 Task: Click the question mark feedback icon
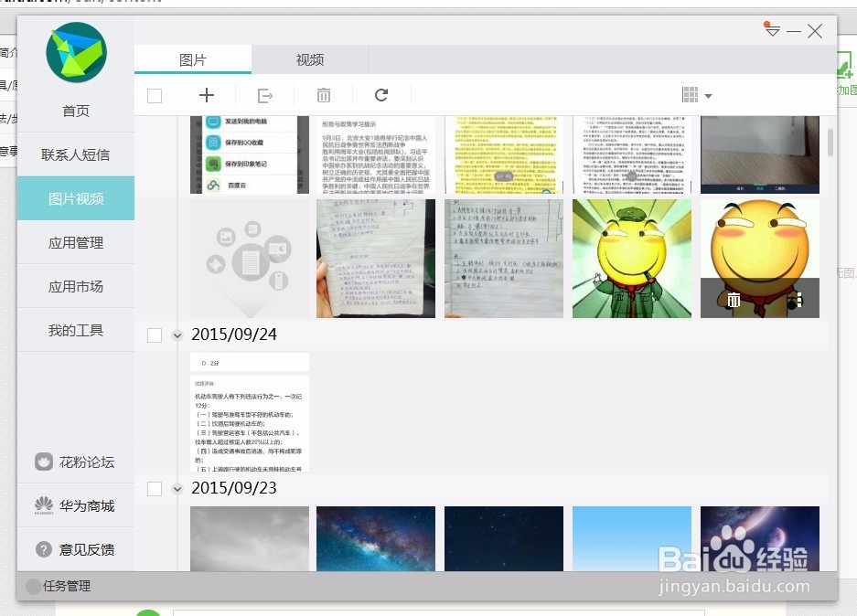(x=44, y=549)
